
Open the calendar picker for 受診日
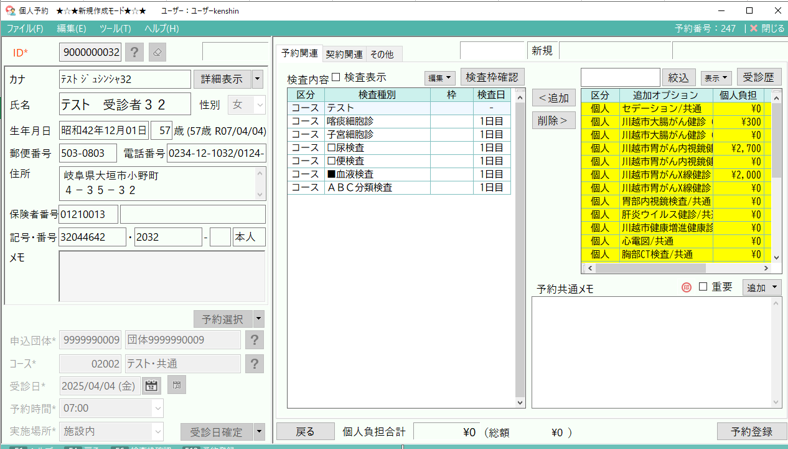(x=151, y=385)
